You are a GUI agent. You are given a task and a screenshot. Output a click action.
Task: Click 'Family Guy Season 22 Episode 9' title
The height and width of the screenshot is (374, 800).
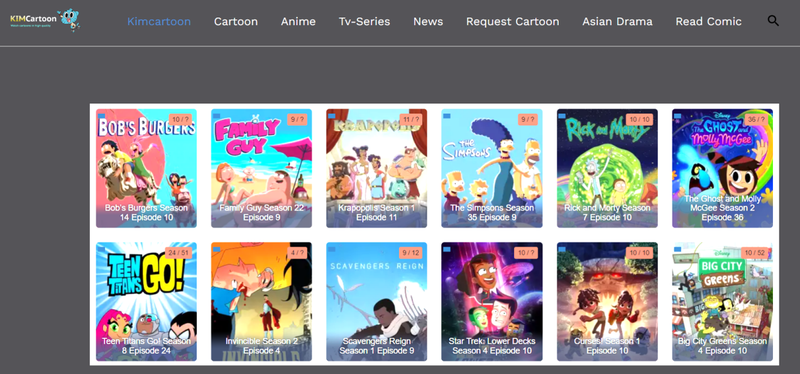pyautogui.click(x=261, y=213)
